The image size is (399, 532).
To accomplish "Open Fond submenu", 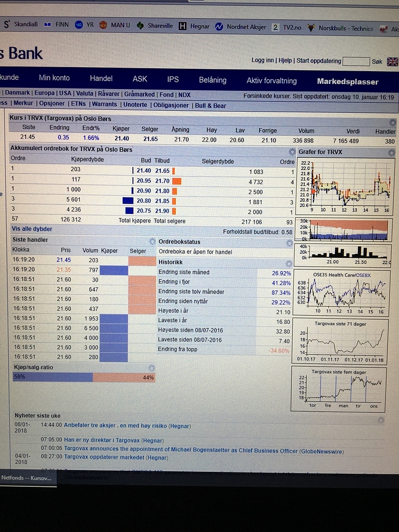I will tap(167, 95).
